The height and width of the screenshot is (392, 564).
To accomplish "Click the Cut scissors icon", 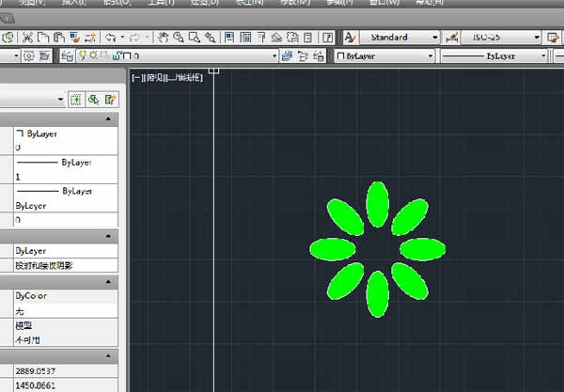I will pyautogui.click(x=27, y=38).
